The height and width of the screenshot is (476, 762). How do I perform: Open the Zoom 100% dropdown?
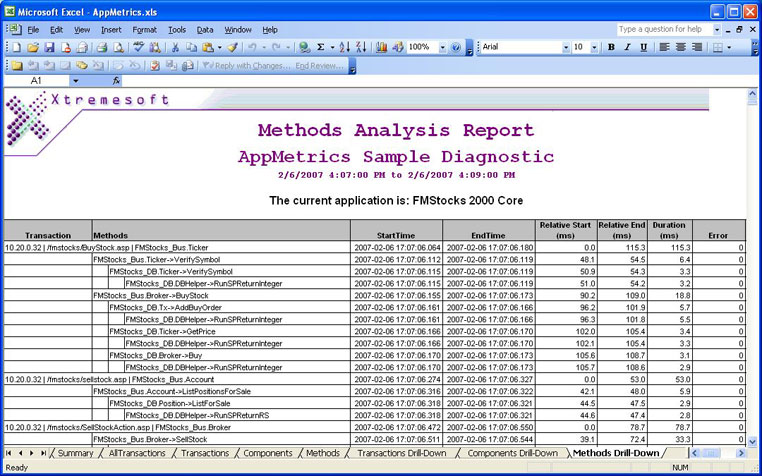coord(442,47)
